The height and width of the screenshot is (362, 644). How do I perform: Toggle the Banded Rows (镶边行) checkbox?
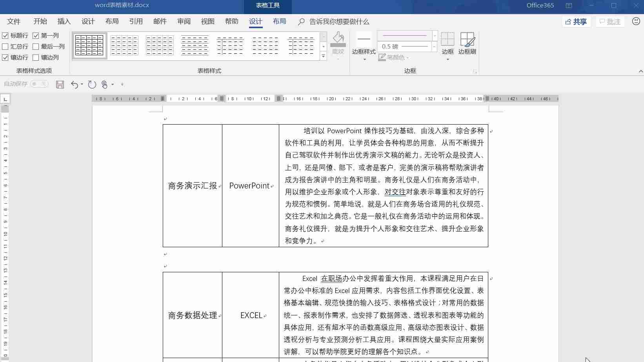click(5, 58)
